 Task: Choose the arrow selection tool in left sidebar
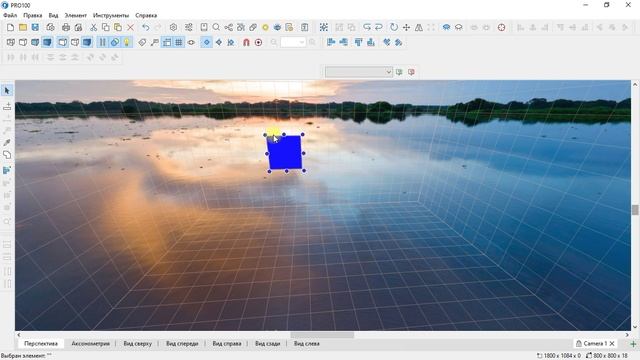tap(7, 91)
